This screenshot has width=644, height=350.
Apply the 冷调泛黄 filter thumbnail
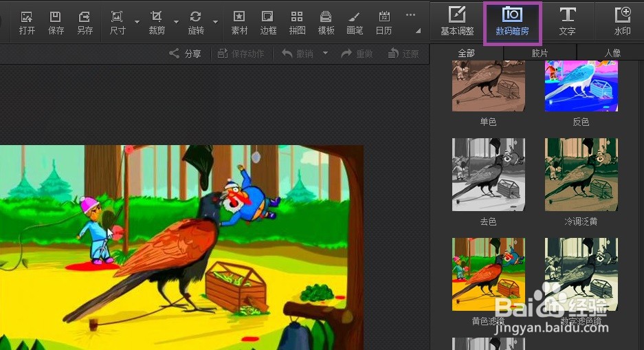(x=581, y=175)
